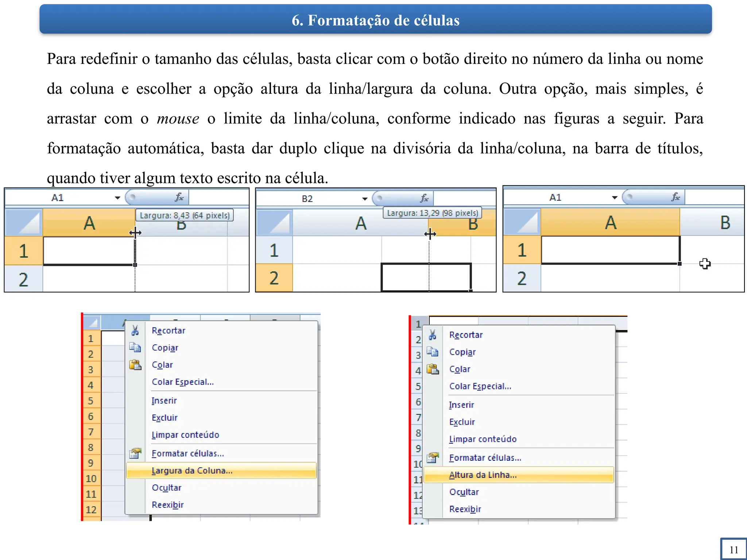
Task: Click the copy icon in row context menu
Action: coord(433,352)
